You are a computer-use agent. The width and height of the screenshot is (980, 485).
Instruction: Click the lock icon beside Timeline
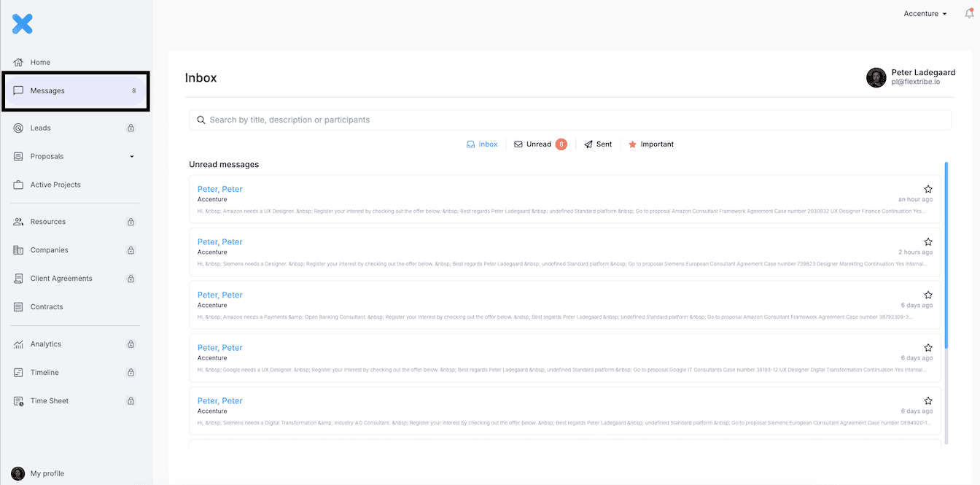coord(131,373)
